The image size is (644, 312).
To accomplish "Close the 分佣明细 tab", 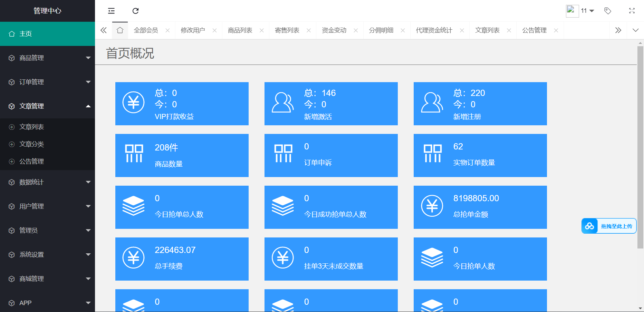I will click(403, 30).
